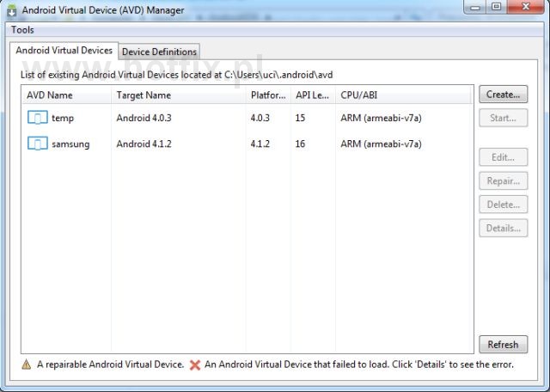The width and height of the screenshot is (550, 392).
Task: Switch to Device Definitions tab
Action: click(x=159, y=52)
